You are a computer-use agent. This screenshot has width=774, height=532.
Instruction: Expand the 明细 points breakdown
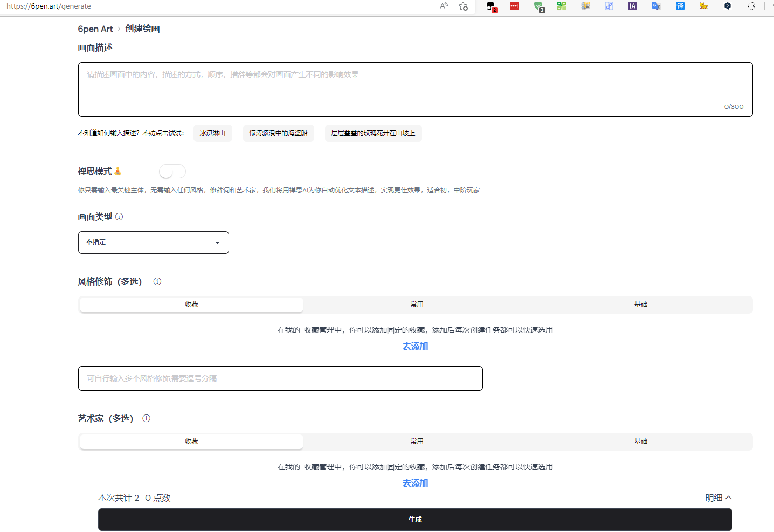(x=718, y=498)
